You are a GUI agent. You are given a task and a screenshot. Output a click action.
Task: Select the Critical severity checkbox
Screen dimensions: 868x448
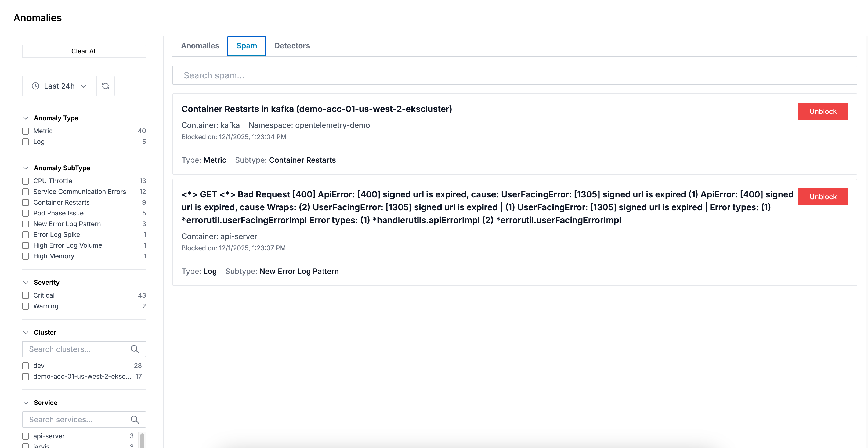25,295
